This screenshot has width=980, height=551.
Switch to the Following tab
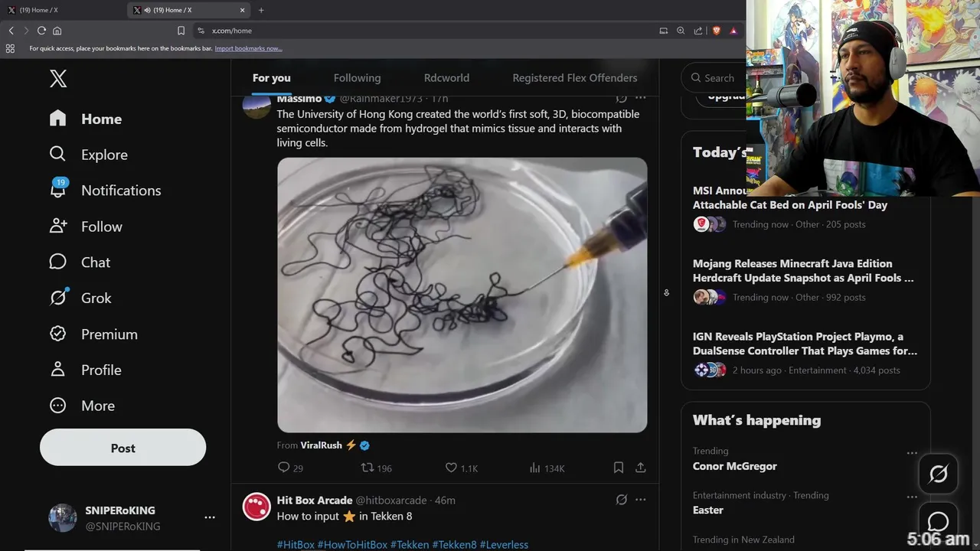point(357,78)
